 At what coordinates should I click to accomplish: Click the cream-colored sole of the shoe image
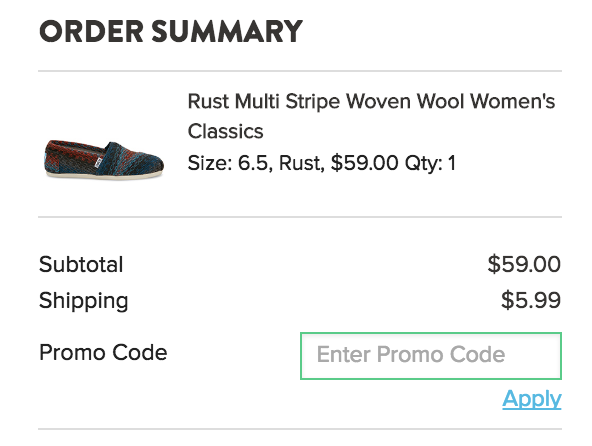(104, 175)
